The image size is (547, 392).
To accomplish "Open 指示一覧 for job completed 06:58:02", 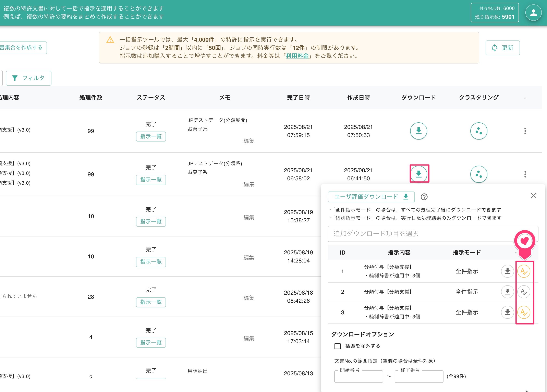I will 151,180.
